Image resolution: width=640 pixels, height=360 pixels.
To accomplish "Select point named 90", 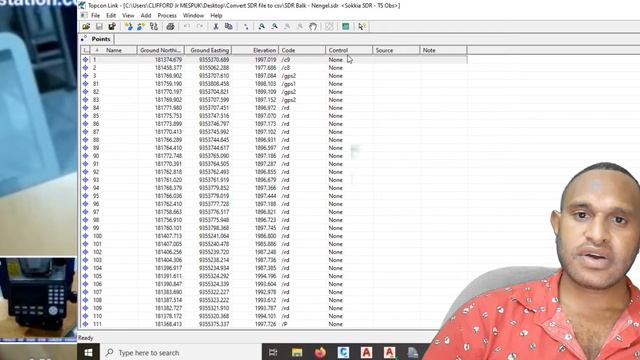I will (x=96, y=156).
